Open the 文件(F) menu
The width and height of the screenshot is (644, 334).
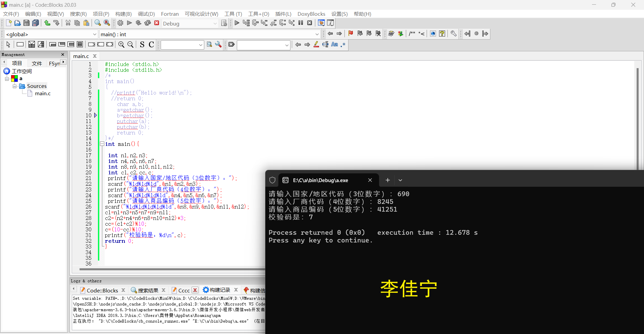click(x=11, y=14)
